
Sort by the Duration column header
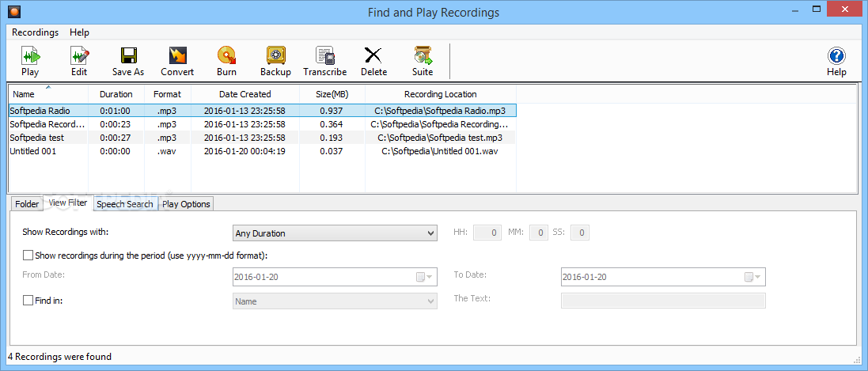(x=116, y=94)
